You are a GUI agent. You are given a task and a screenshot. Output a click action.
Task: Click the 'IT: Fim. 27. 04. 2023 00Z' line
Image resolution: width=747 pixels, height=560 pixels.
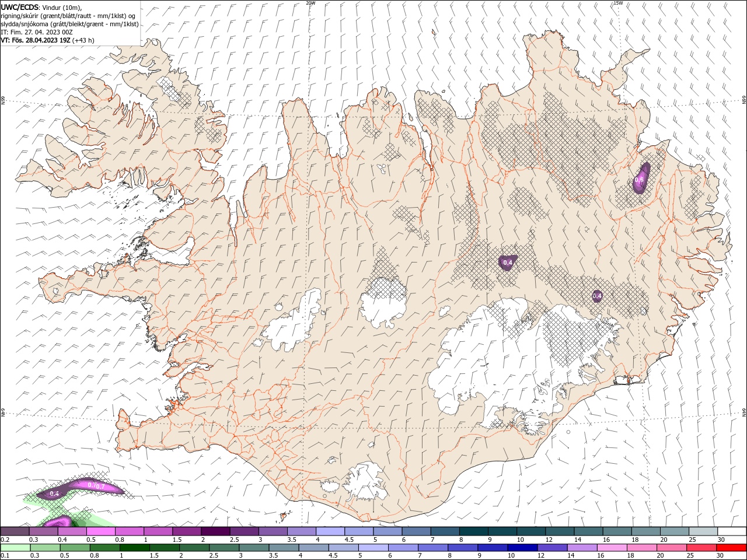coord(37,32)
